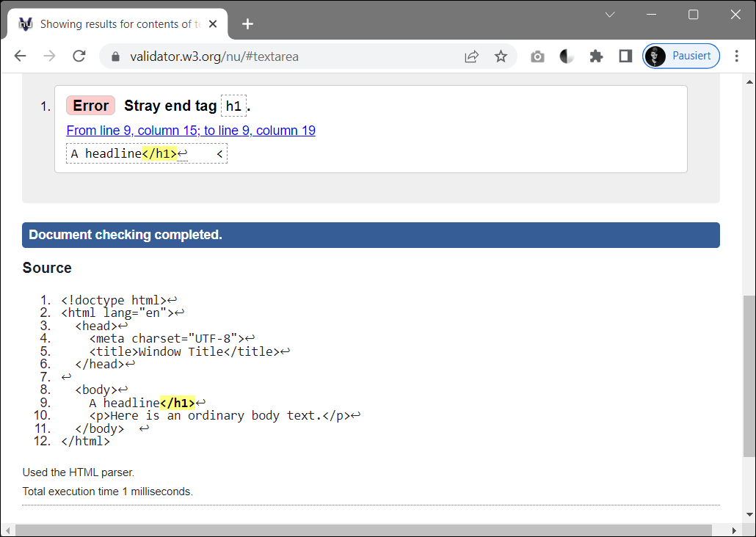This screenshot has height=537, width=756.
Task: View site info via lock icon
Action: tap(115, 56)
